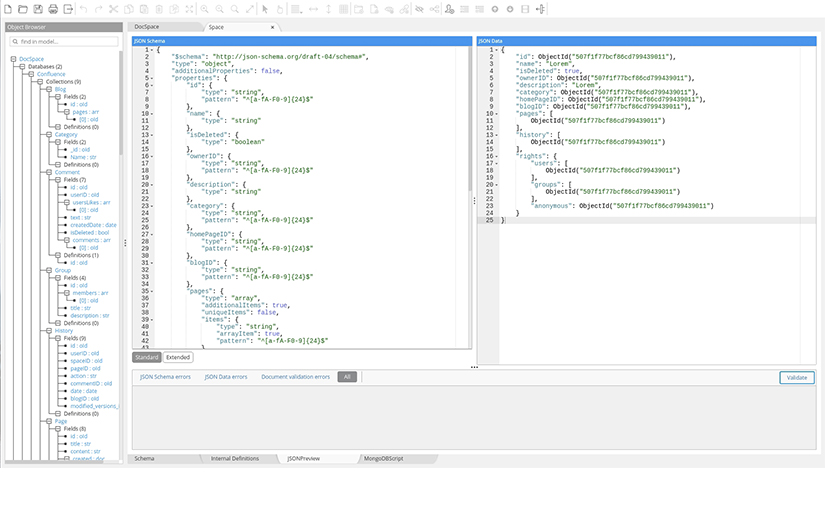Viewport: 825px width, 525px height.
Task: Click the Copy icon in toolbar
Action: pyautogui.click(x=129, y=9)
